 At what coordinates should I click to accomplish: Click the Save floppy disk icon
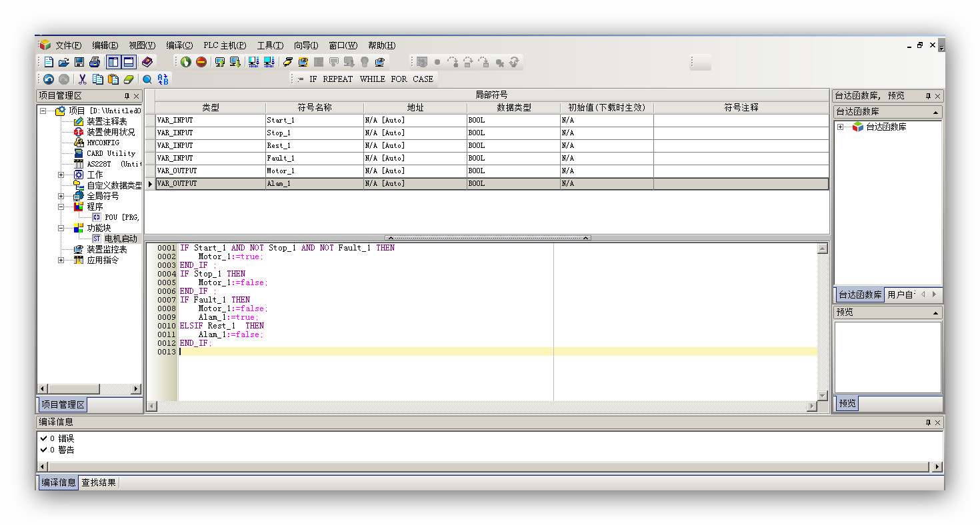pos(79,62)
